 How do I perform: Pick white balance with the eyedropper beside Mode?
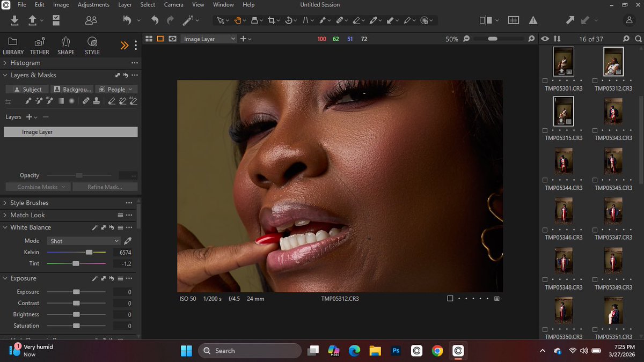[x=128, y=241]
